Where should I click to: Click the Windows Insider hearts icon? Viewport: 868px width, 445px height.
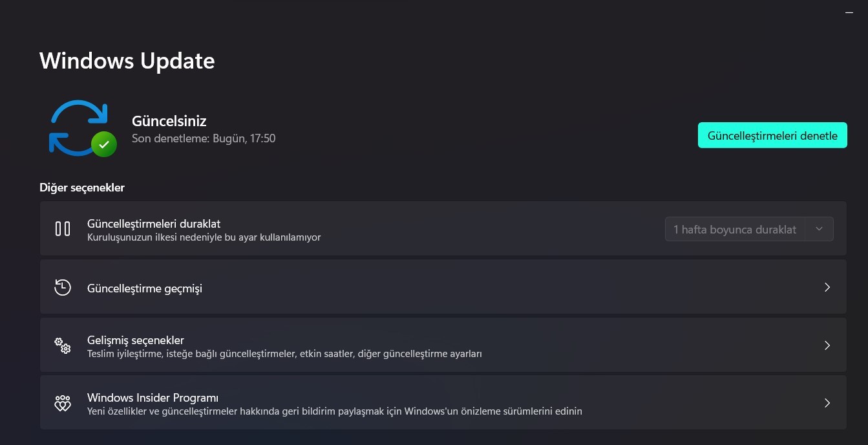coord(63,403)
